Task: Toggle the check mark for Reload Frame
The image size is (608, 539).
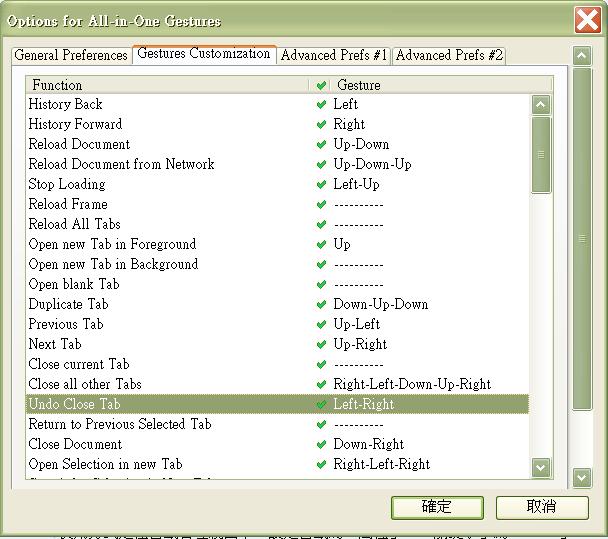Action: 321,204
